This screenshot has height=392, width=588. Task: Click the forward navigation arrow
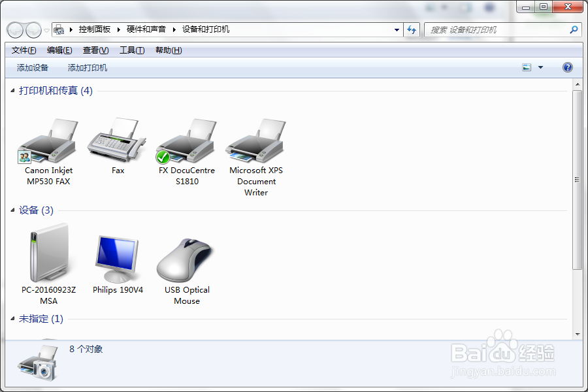33,30
